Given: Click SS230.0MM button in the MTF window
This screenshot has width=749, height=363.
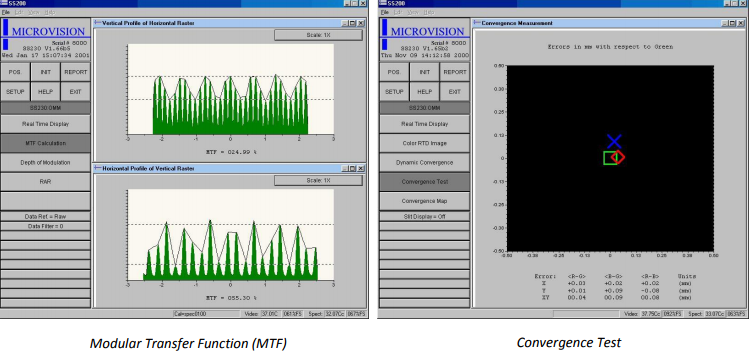Looking at the screenshot, I should click(x=45, y=108).
